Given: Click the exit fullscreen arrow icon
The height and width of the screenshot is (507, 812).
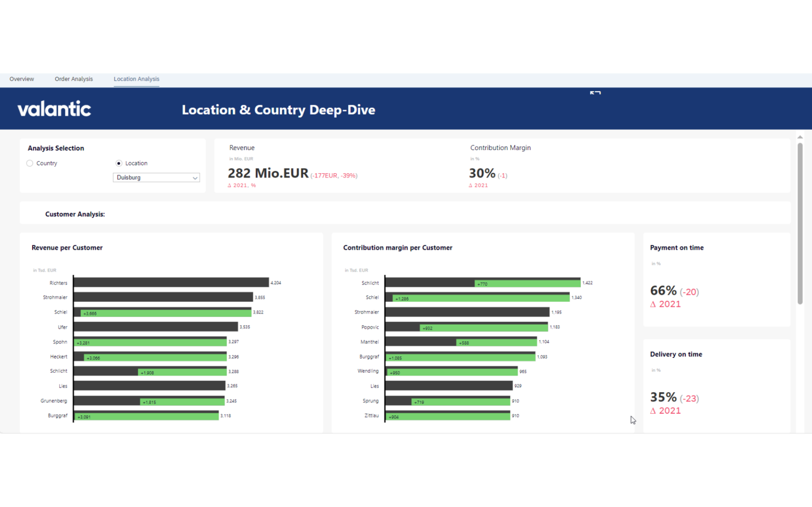Looking at the screenshot, I should (x=595, y=93).
